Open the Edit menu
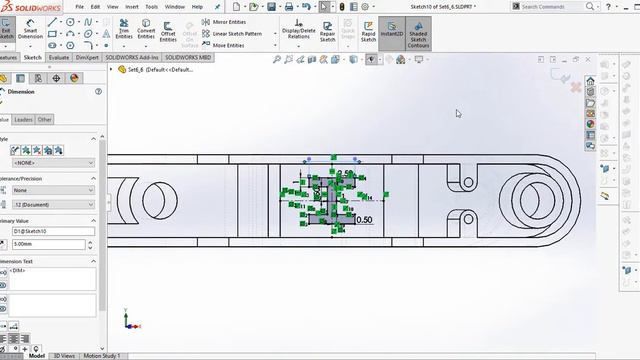This screenshot has height=360, width=640. pyautogui.click(x=95, y=7)
